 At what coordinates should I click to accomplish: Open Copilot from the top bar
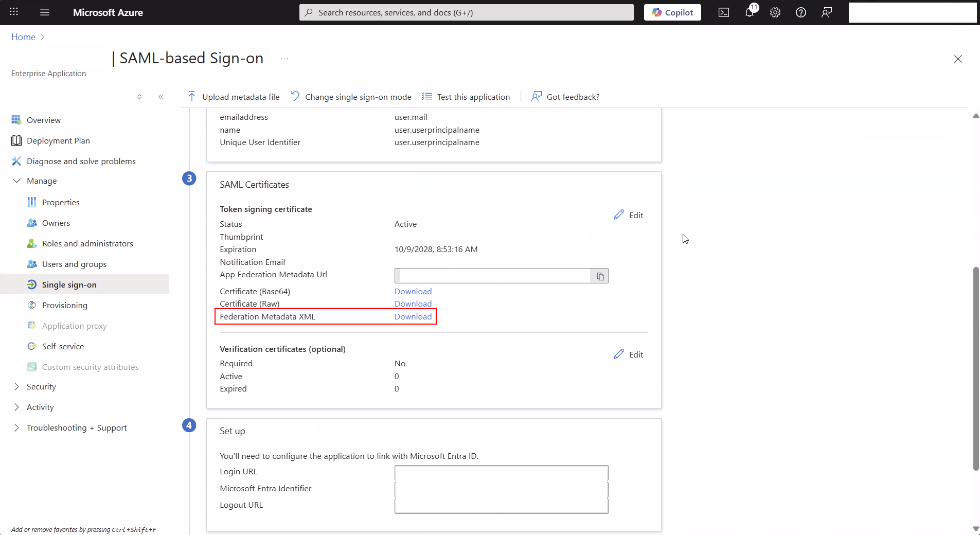(672, 12)
